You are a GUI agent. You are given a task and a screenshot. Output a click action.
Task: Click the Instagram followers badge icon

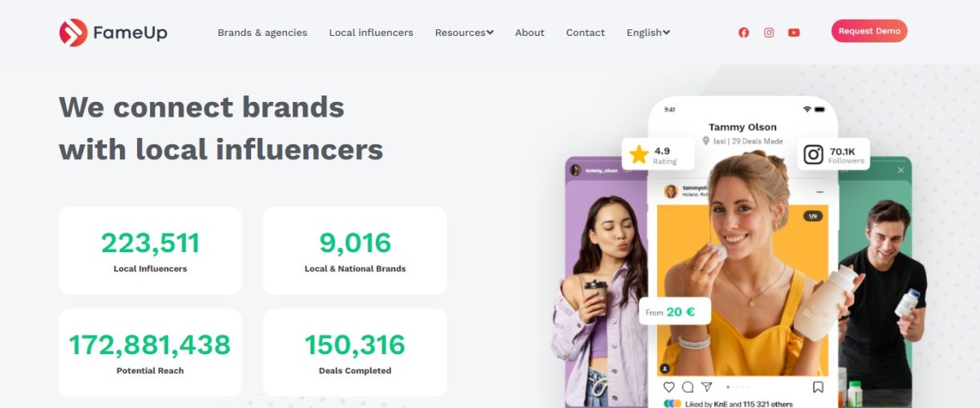[x=813, y=154]
